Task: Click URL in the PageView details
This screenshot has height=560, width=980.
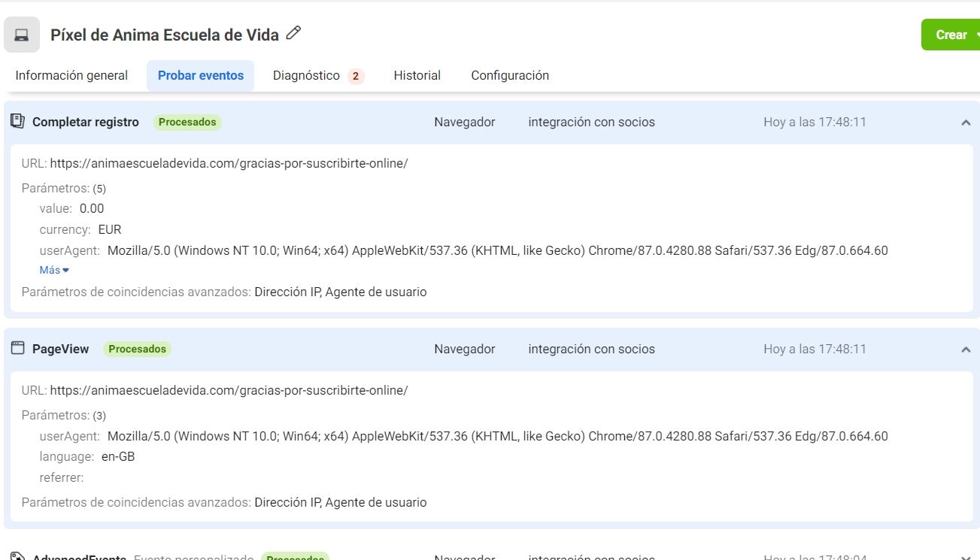Action: tap(229, 390)
